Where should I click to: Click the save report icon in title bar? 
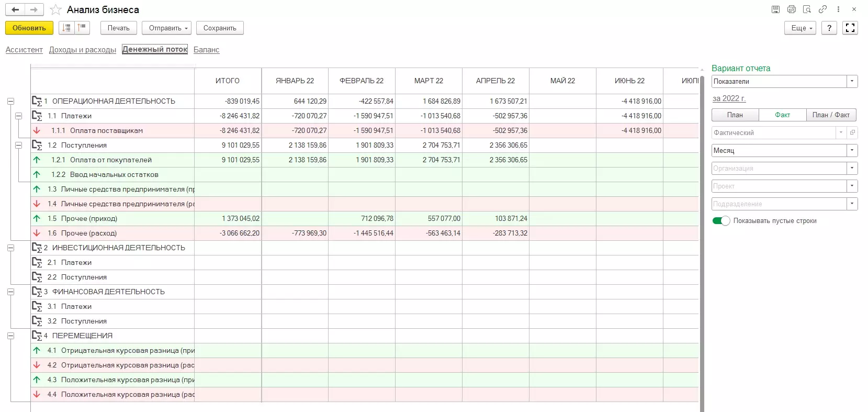(775, 9)
